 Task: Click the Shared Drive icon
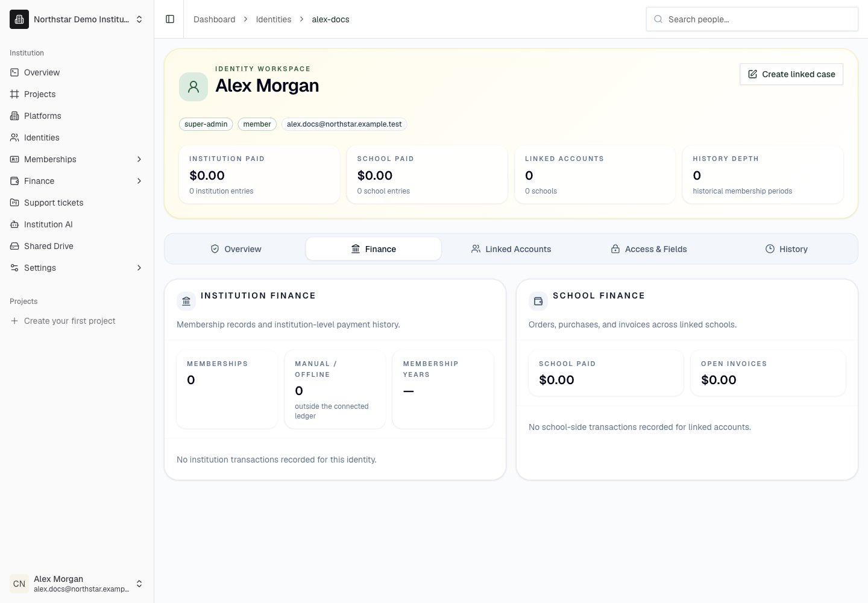pyautogui.click(x=14, y=246)
